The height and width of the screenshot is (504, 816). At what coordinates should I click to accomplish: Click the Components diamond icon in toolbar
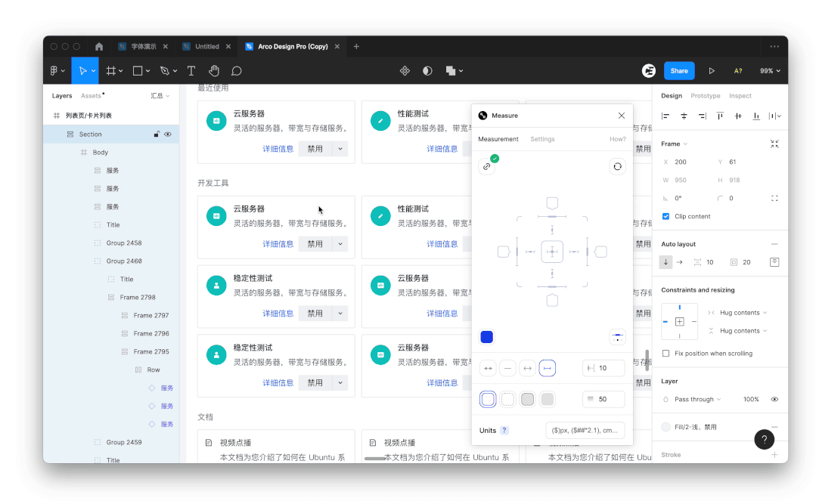(405, 70)
